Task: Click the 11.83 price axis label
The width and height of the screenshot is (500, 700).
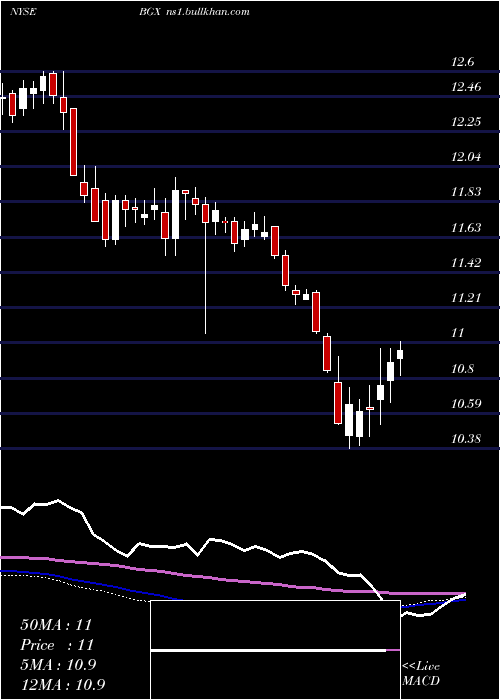Action: tap(466, 192)
